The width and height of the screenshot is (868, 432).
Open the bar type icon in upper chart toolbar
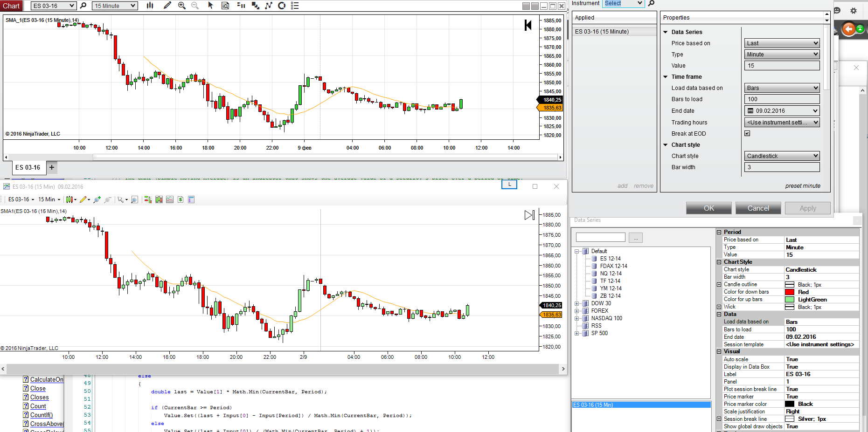tap(150, 6)
